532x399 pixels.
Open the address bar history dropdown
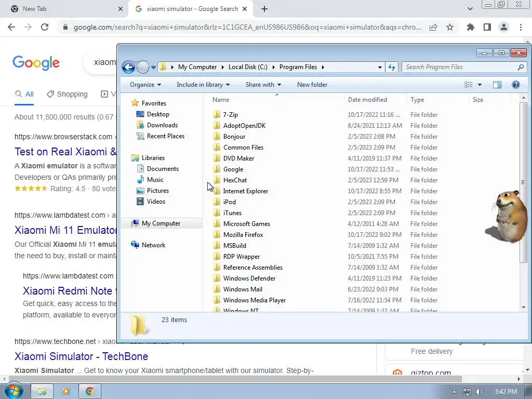(x=380, y=67)
